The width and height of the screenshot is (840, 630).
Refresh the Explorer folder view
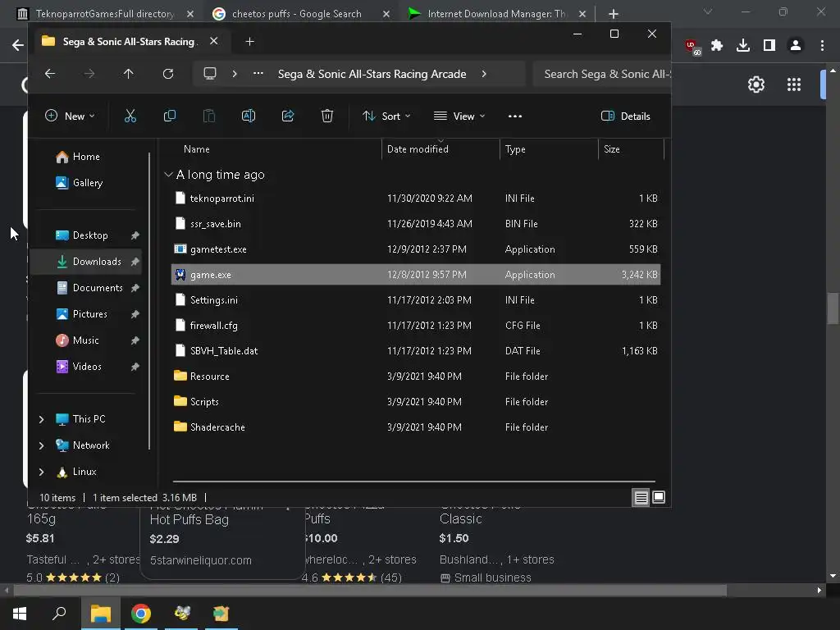(168, 74)
